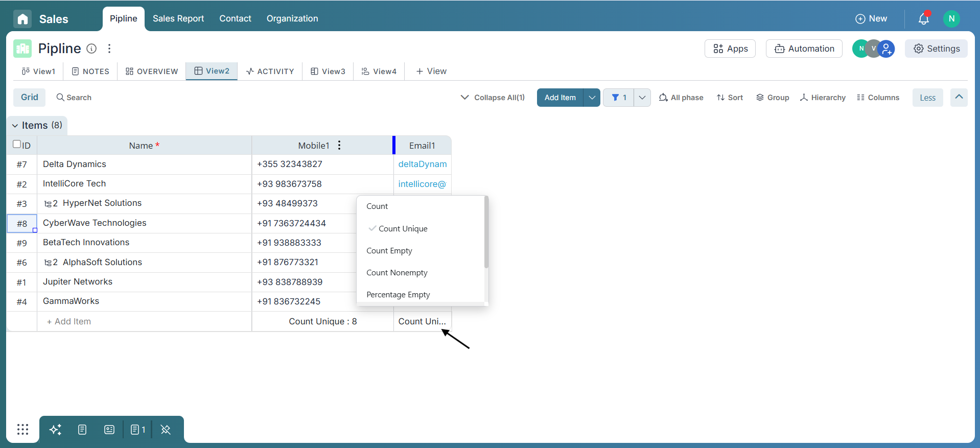
Task: Choose Count from the summary menu
Action: click(421, 206)
